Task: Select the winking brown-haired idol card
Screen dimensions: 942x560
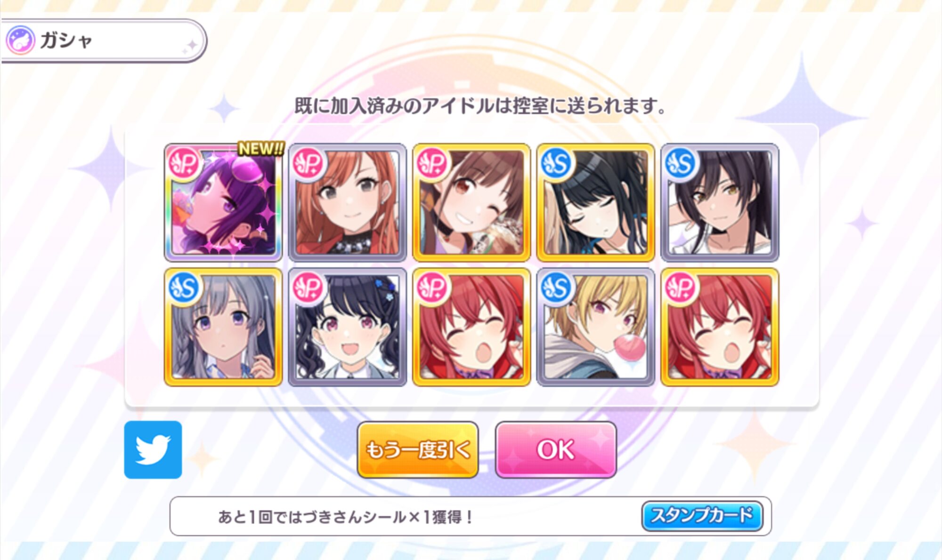Action: [471, 202]
